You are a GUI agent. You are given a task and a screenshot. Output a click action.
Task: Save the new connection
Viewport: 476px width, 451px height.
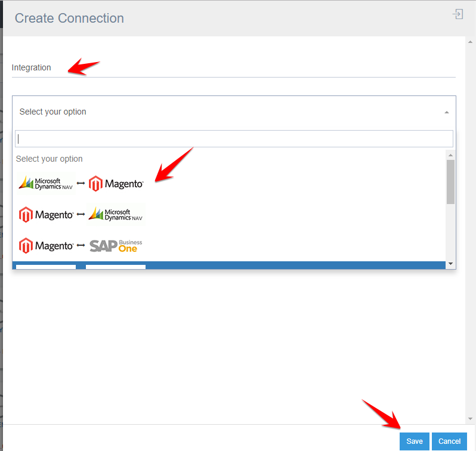pyautogui.click(x=414, y=441)
